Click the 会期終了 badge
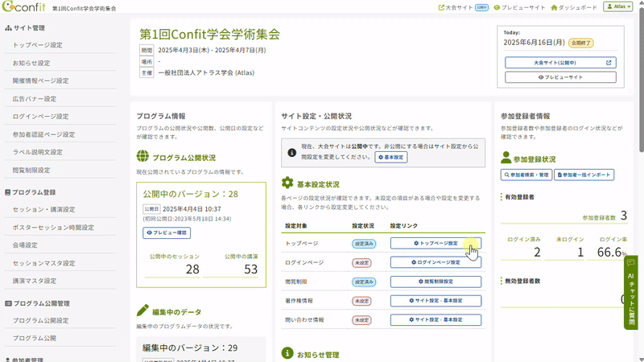This screenshot has width=644, height=362. coord(581,43)
